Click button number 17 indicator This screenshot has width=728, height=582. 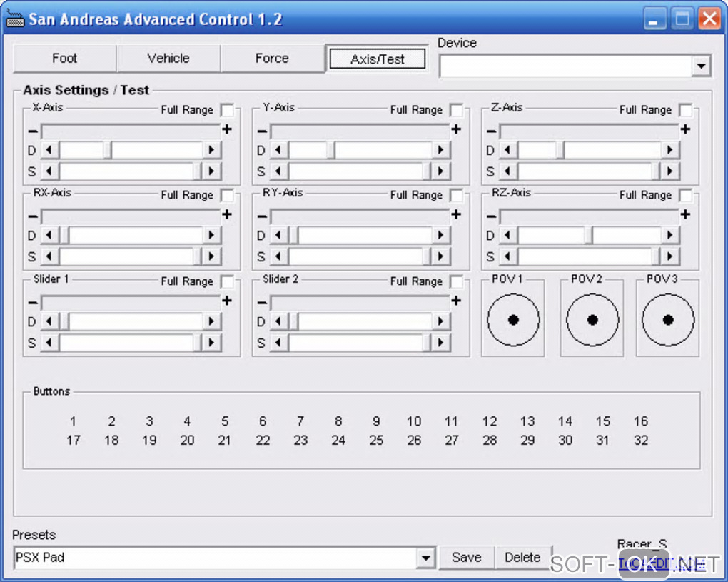(74, 441)
